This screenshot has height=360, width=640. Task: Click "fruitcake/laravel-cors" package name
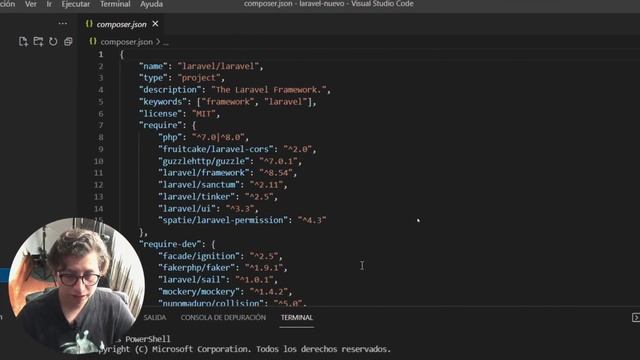[x=216, y=149]
